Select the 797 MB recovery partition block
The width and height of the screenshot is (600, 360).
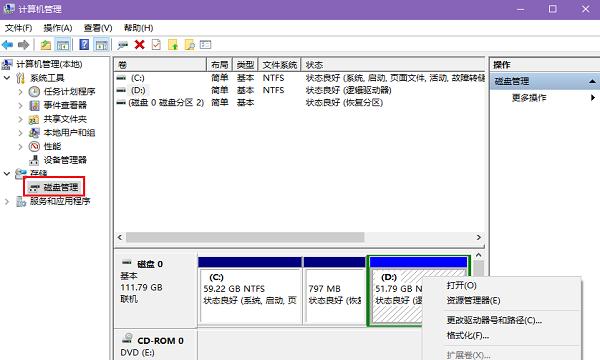334,291
